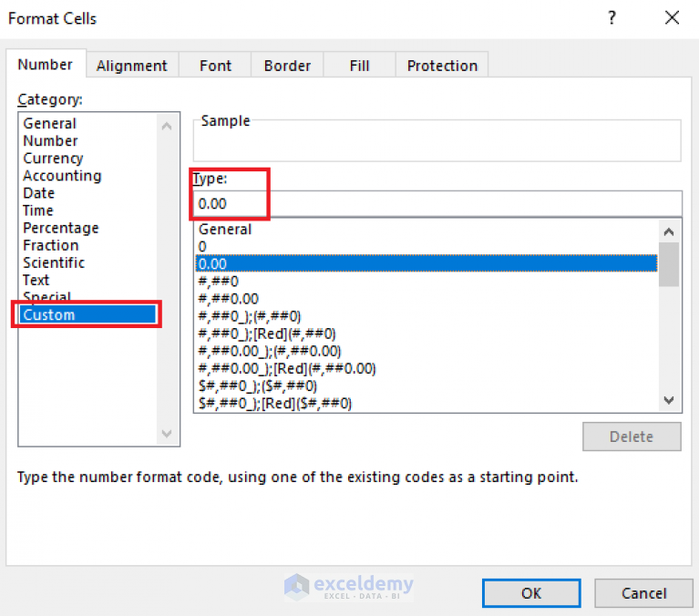
Task: Open the Fill tab
Action: pos(359,66)
